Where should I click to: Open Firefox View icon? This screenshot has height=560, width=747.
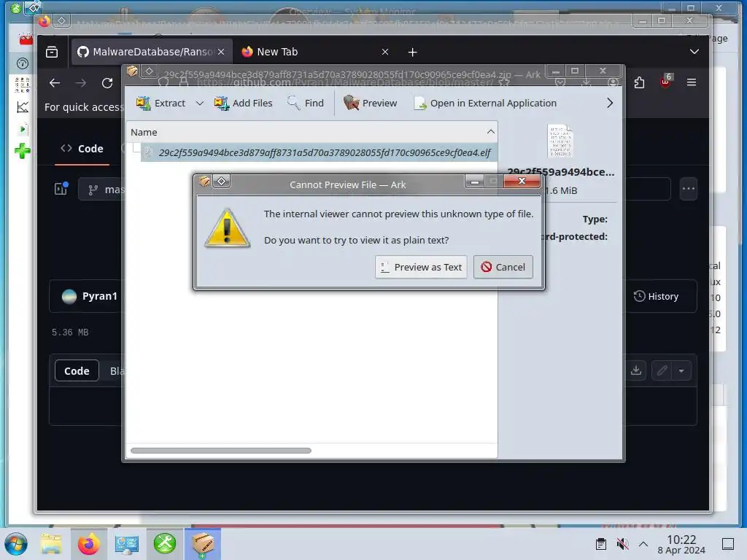(x=52, y=52)
